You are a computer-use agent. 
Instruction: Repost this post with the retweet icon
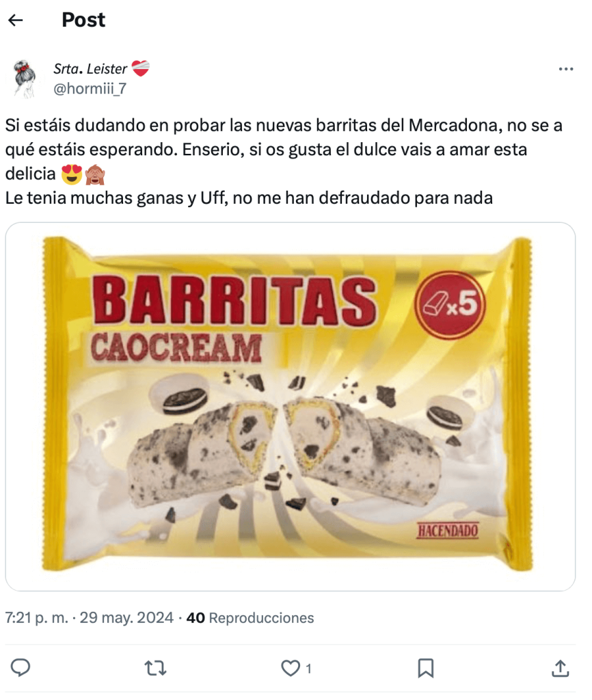(x=155, y=668)
